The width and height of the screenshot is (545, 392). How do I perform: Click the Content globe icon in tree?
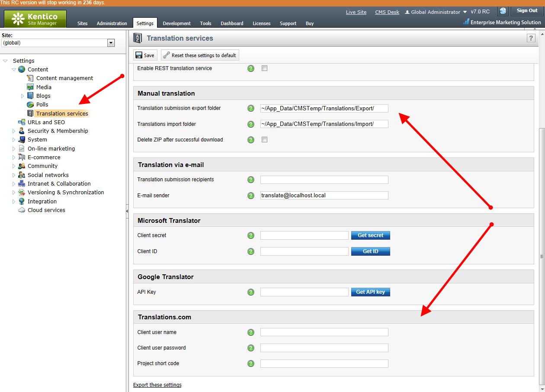(x=22, y=69)
